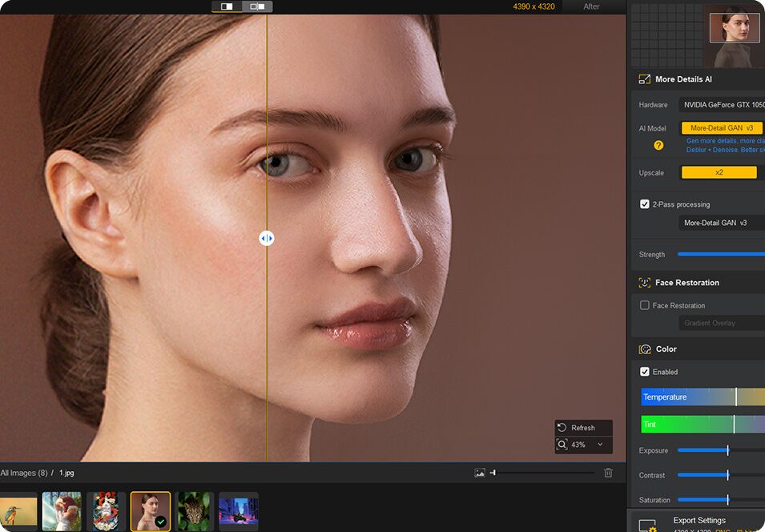
Task: Click the Temperature color slider
Action: click(x=702, y=397)
